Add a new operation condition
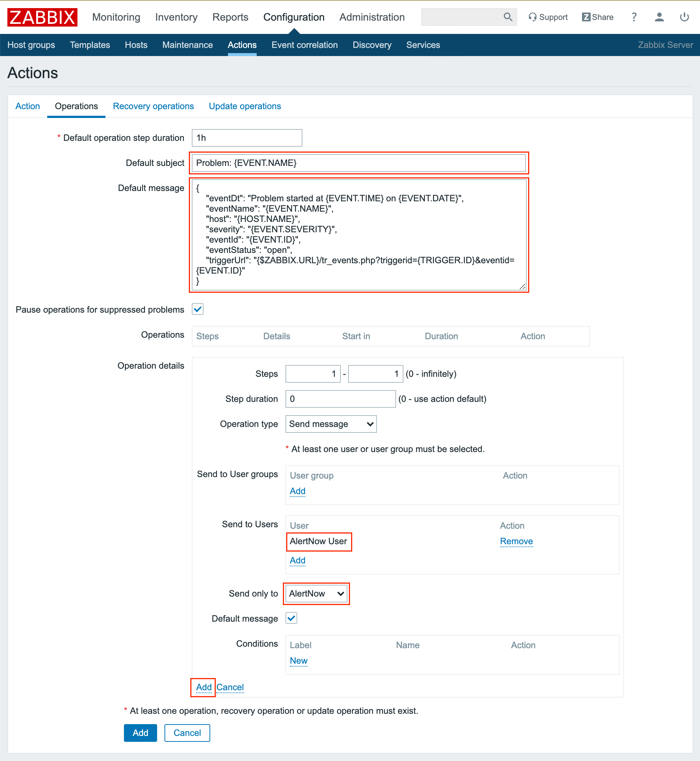 [298, 661]
